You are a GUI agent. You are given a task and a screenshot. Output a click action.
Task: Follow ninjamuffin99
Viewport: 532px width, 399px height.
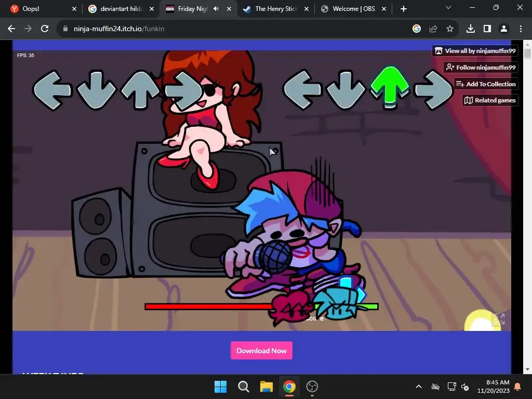point(481,67)
